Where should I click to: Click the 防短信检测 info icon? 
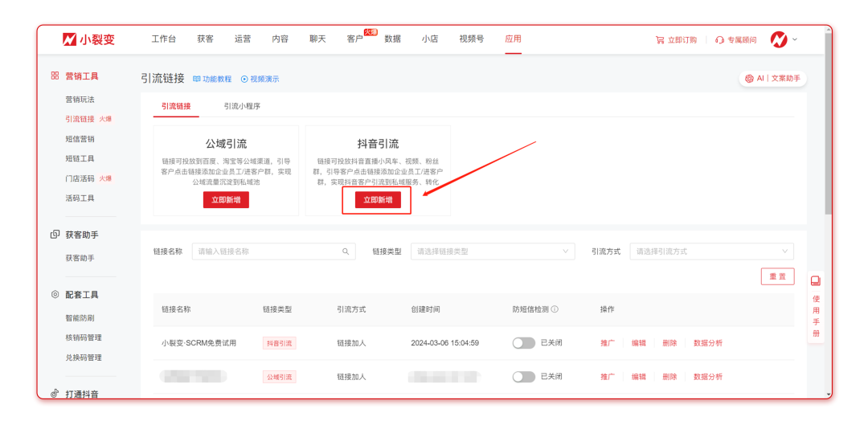[555, 309]
